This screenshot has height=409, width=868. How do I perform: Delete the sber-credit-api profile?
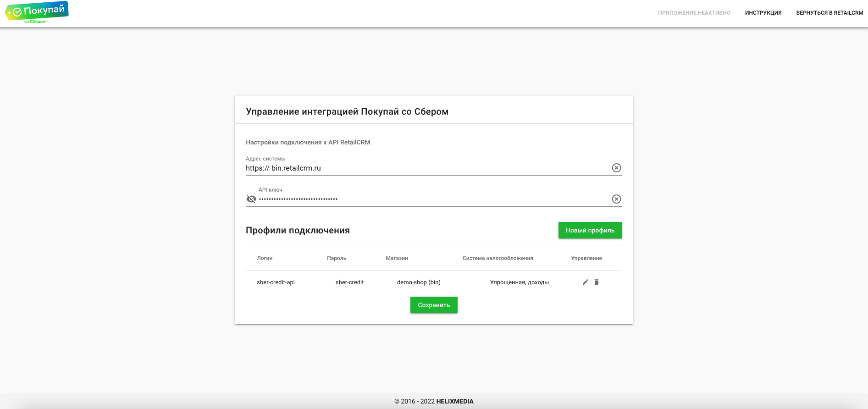pos(597,282)
